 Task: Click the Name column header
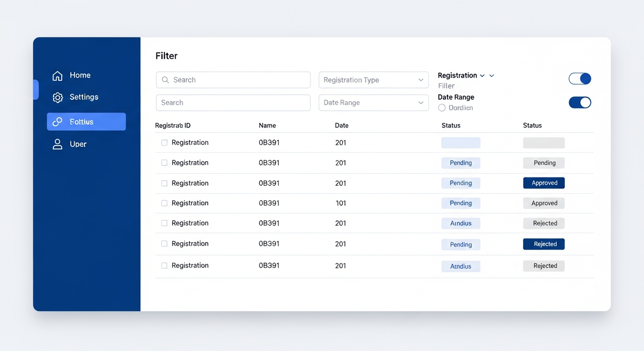point(268,126)
